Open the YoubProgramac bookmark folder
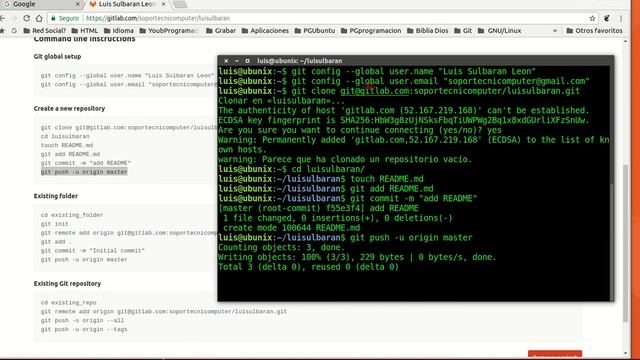The image size is (640, 360). 169,31
